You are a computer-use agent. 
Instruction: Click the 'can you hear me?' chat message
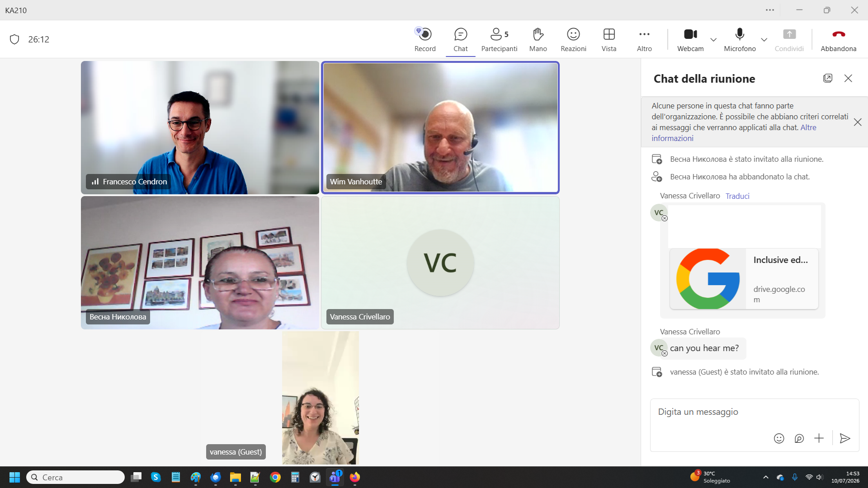point(704,348)
